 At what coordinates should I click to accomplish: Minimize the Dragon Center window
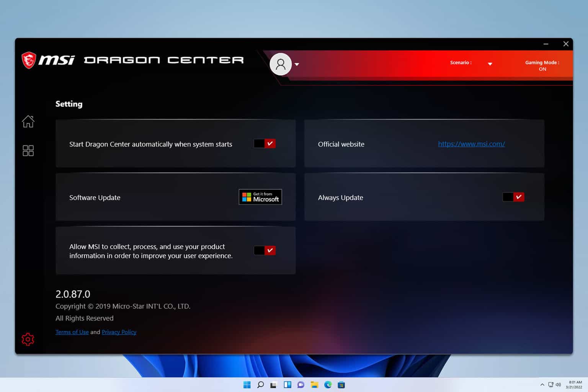pos(546,44)
